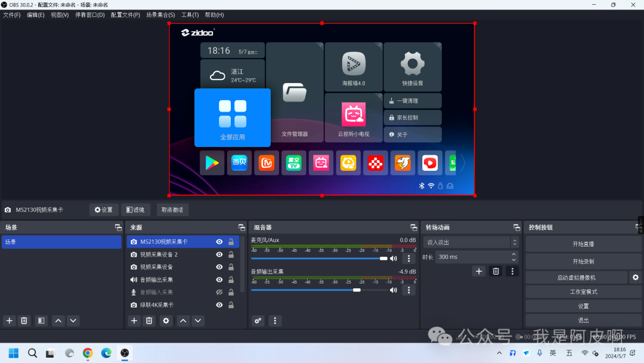The height and width of the screenshot is (363, 644).
Task: Click the 开始录制 button
Action: [x=583, y=262]
